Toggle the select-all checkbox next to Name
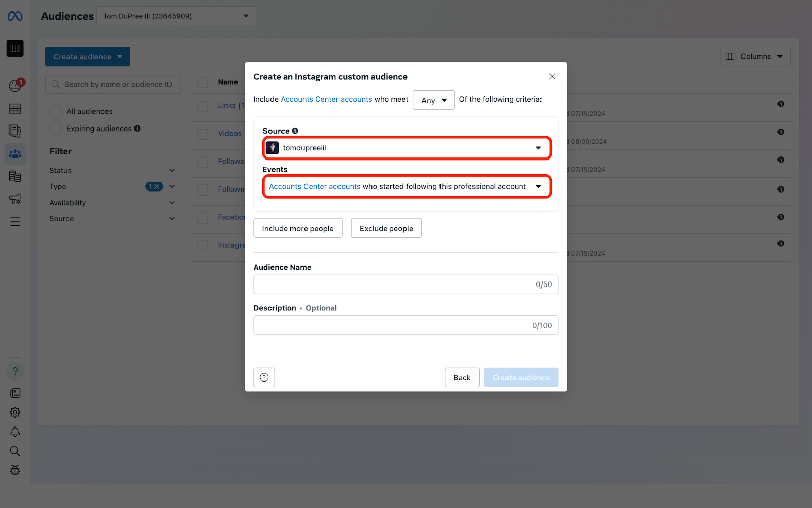Image resolution: width=812 pixels, height=508 pixels. click(x=202, y=82)
